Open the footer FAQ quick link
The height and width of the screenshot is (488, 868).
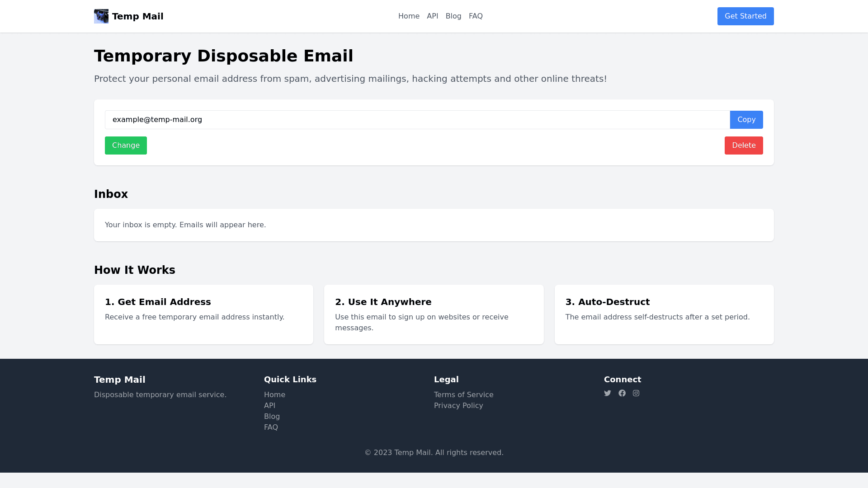click(x=271, y=427)
